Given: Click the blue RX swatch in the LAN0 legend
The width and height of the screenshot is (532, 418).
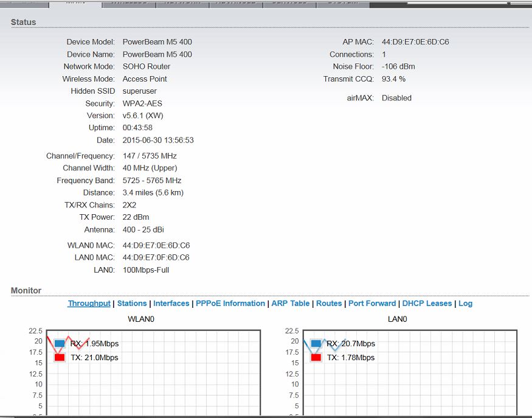Looking at the screenshot, I should click(x=316, y=343).
